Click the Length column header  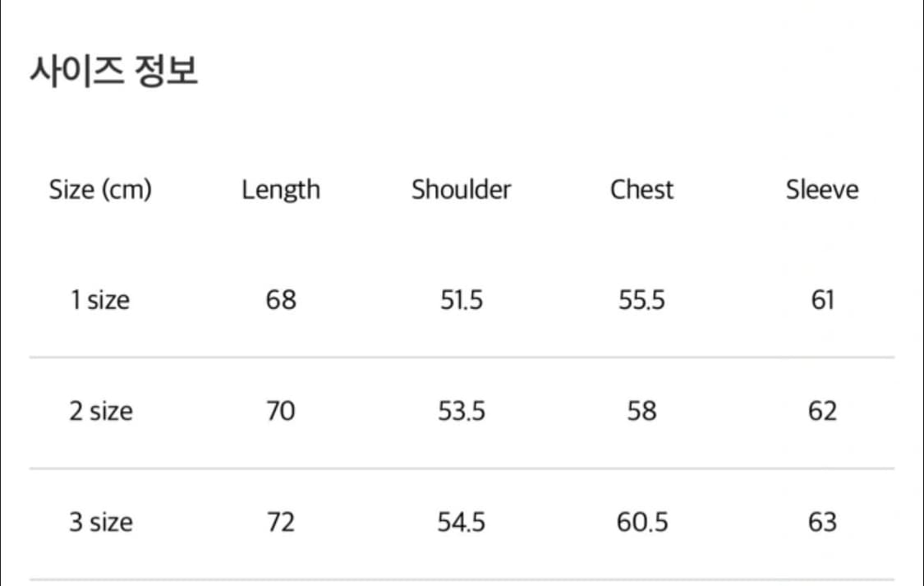pyautogui.click(x=281, y=190)
